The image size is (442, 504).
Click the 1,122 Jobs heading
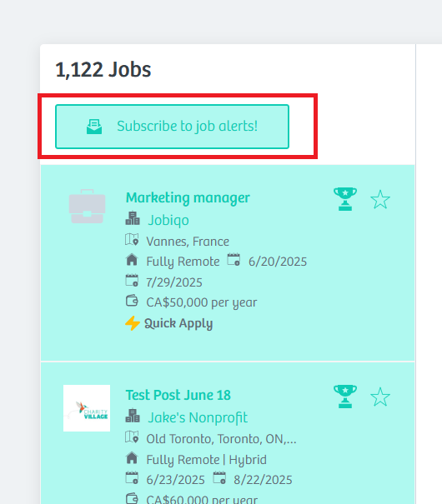(103, 69)
